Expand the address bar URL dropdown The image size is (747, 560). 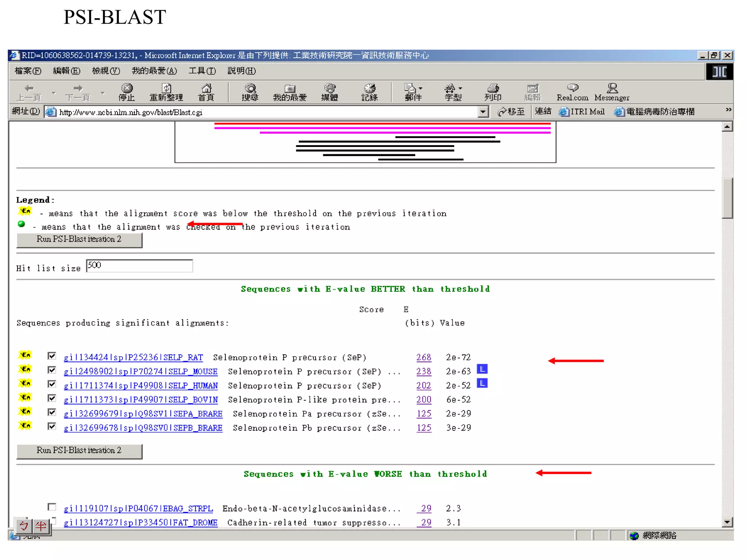483,112
